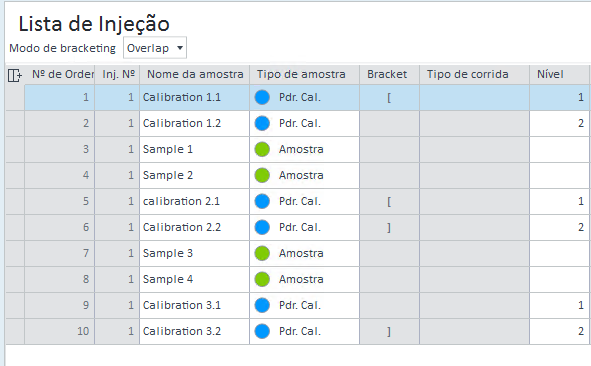The image size is (591, 366).
Task: Click green sample type icon for Sample 2
Action: click(262, 175)
